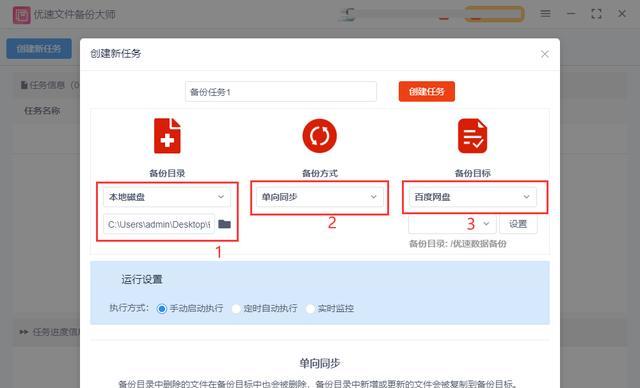Click the red backup target checklist icon

(472, 136)
